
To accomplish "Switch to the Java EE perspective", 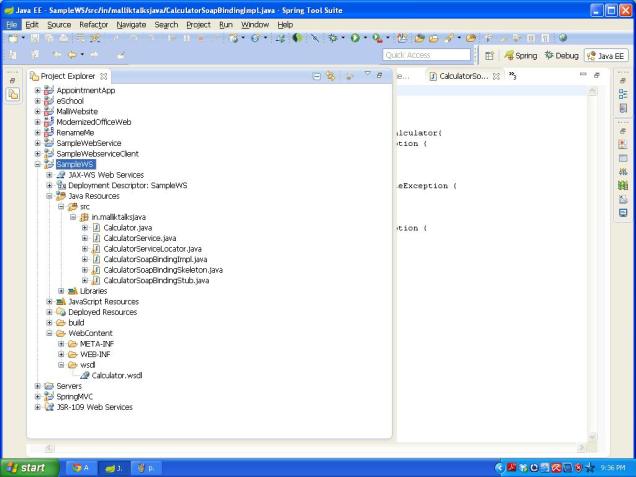I will click(606, 56).
